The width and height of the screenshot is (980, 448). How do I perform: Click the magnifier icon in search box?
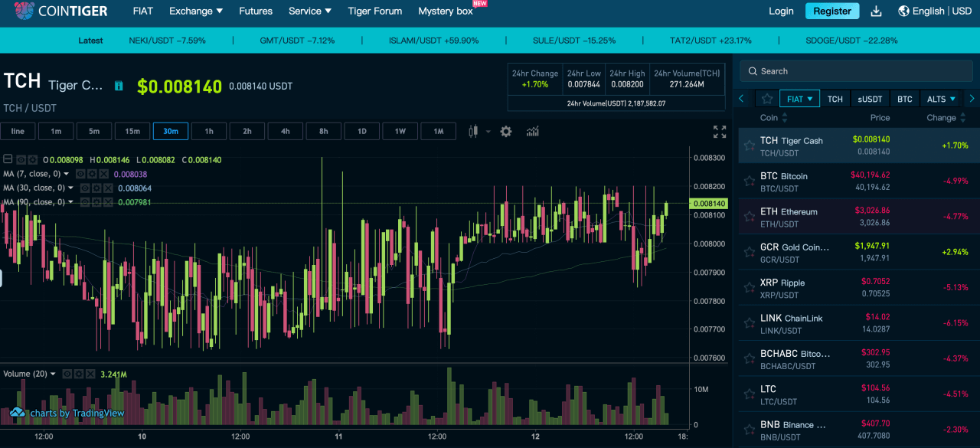pyautogui.click(x=753, y=71)
